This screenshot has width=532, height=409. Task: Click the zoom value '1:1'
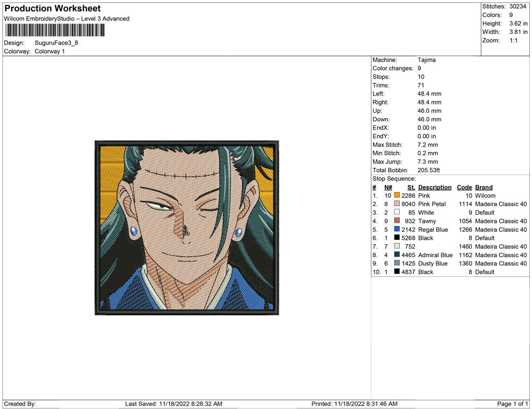click(513, 40)
